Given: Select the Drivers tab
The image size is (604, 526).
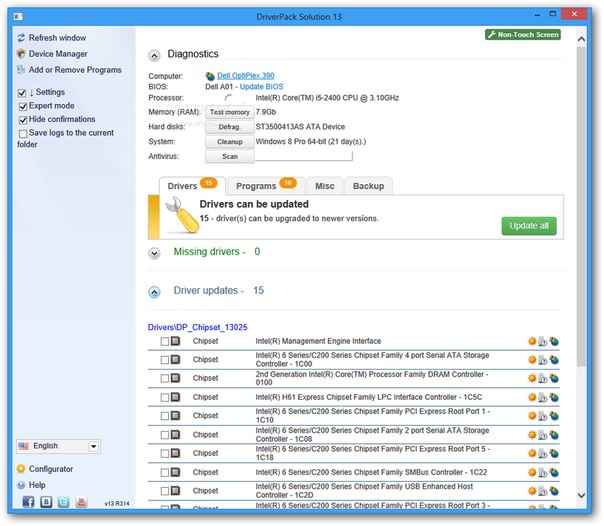Looking at the screenshot, I should tap(192, 186).
